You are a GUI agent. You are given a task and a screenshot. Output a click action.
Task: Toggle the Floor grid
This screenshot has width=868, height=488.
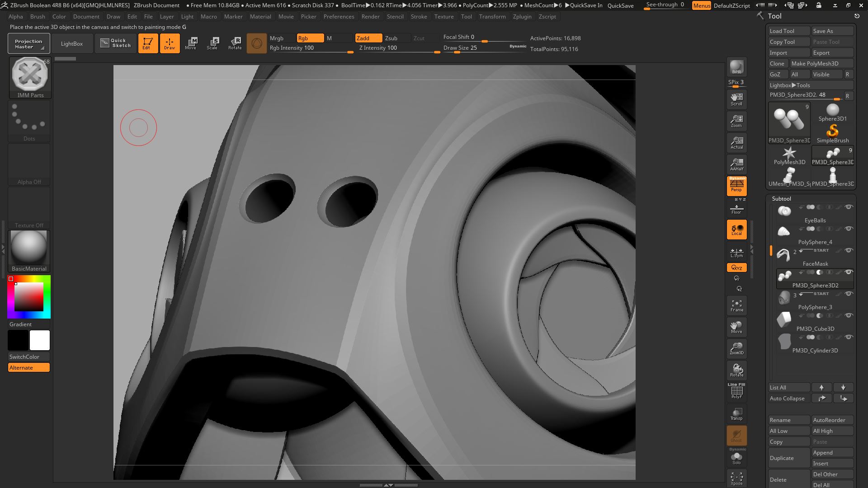[736, 209]
